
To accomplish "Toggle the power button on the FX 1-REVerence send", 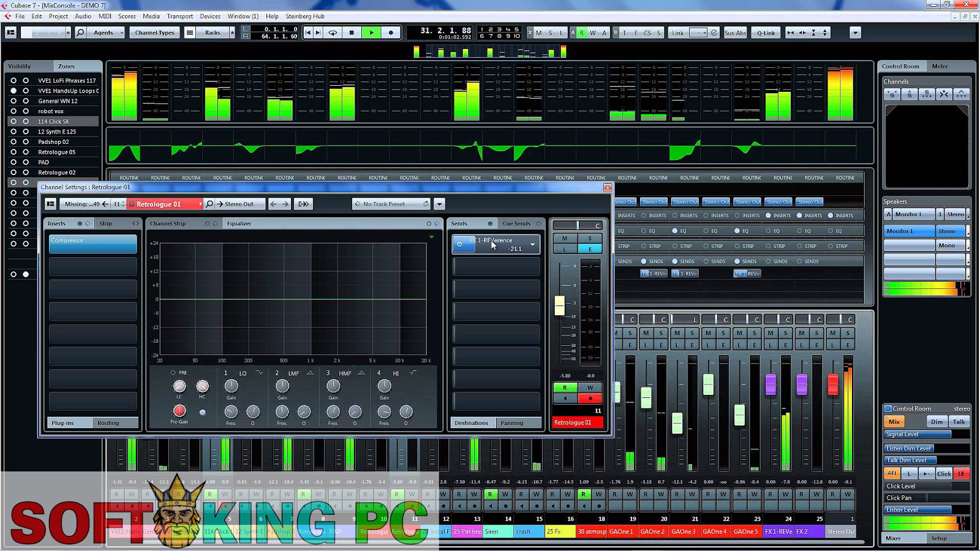I will [459, 244].
